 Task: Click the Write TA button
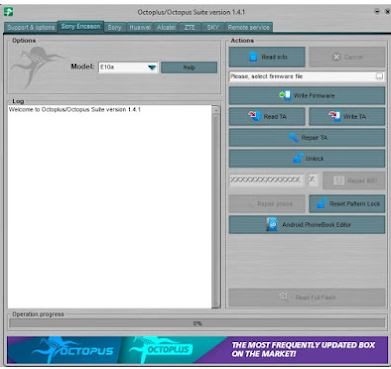coord(347,117)
